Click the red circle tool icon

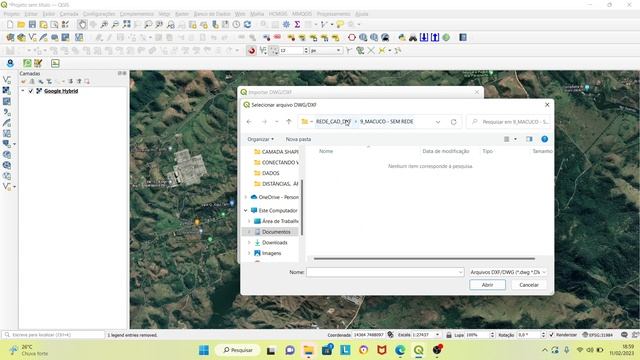(x=352, y=38)
